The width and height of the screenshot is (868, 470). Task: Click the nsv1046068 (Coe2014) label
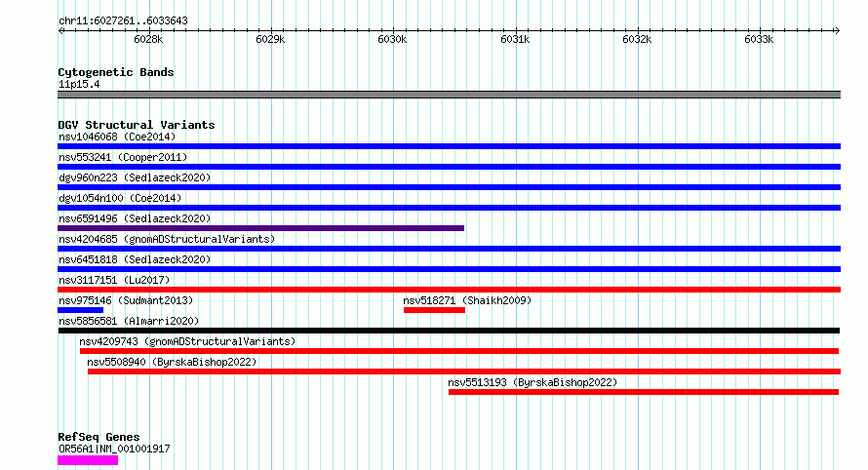[x=117, y=137]
